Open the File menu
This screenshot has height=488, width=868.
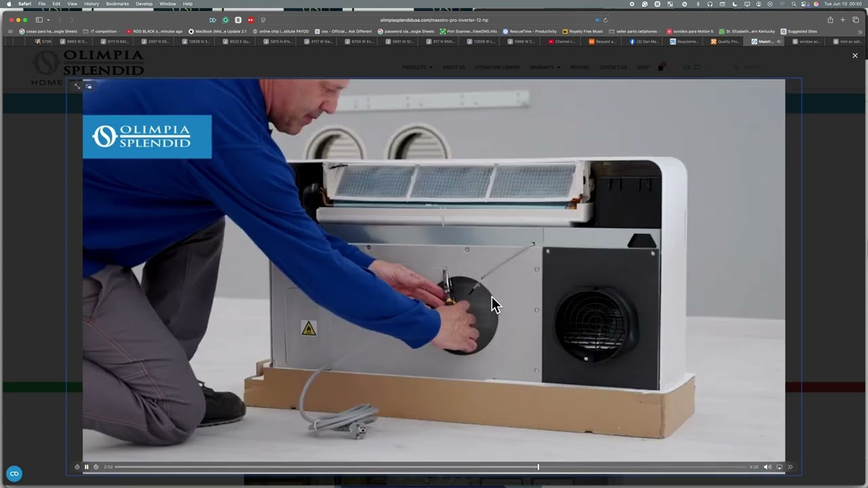click(x=42, y=4)
